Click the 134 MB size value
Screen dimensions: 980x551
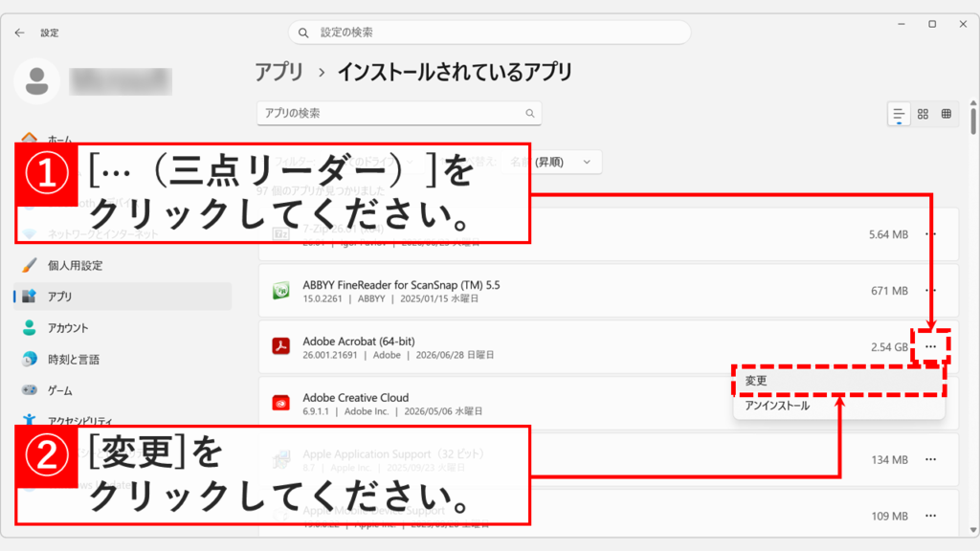point(889,460)
